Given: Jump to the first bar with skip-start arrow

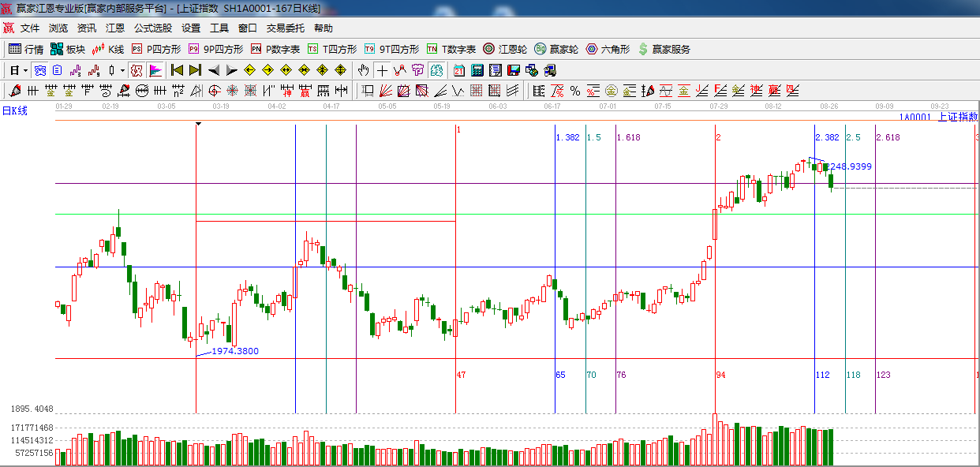Looking at the screenshot, I should tap(177, 70).
